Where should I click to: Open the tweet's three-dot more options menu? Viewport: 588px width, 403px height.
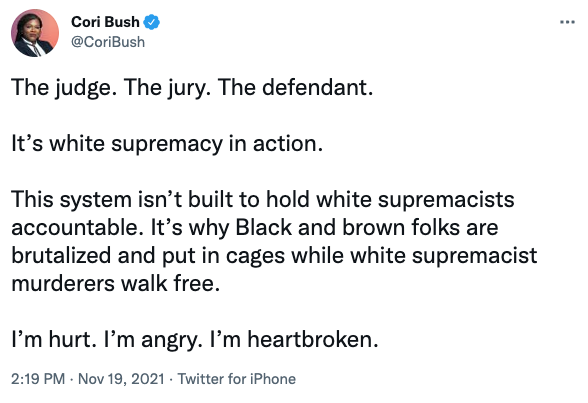pos(567,22)
